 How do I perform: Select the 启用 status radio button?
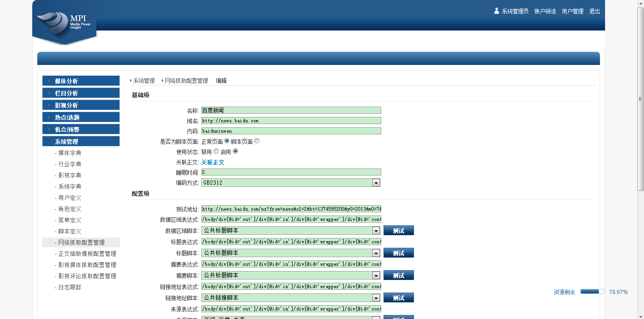tap(235, 151)
